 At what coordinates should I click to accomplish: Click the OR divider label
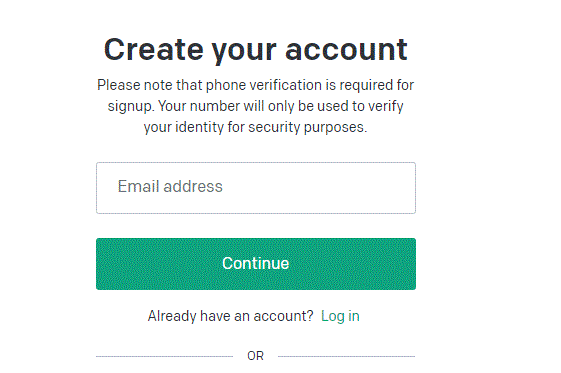click(255, 356)
